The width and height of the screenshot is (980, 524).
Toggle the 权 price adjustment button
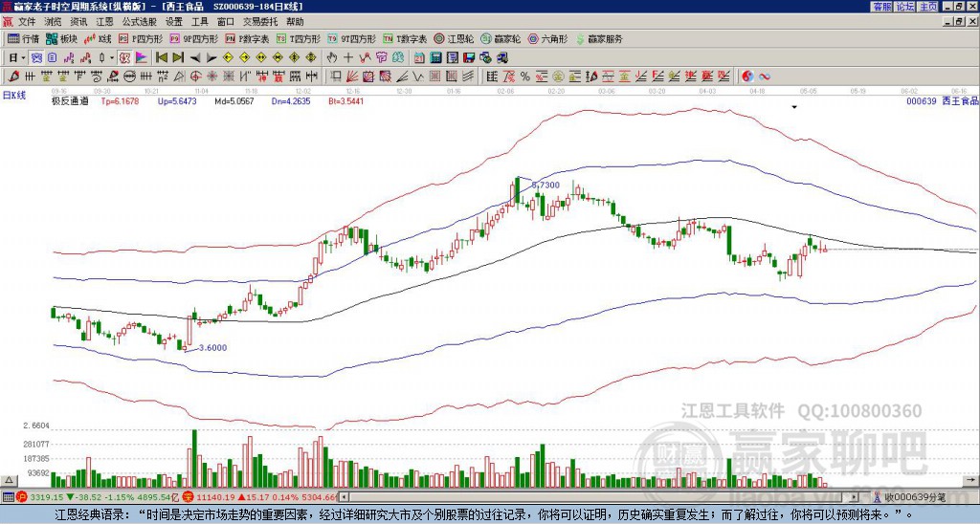click(124, 58)
